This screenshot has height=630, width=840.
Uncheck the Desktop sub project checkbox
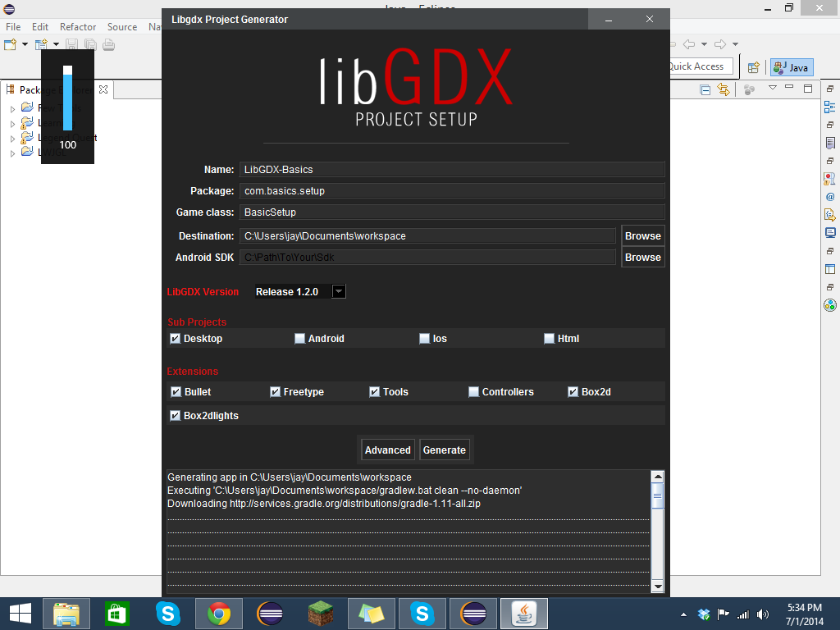(x=176, y=339)
